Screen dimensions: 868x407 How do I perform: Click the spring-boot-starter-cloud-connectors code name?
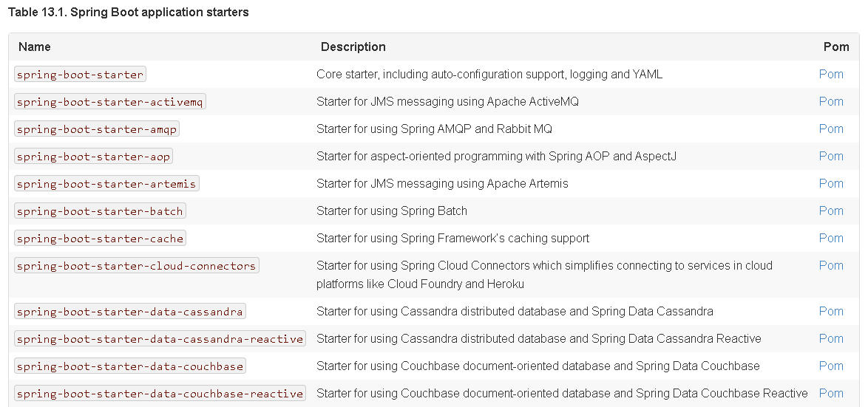point(136,266)
